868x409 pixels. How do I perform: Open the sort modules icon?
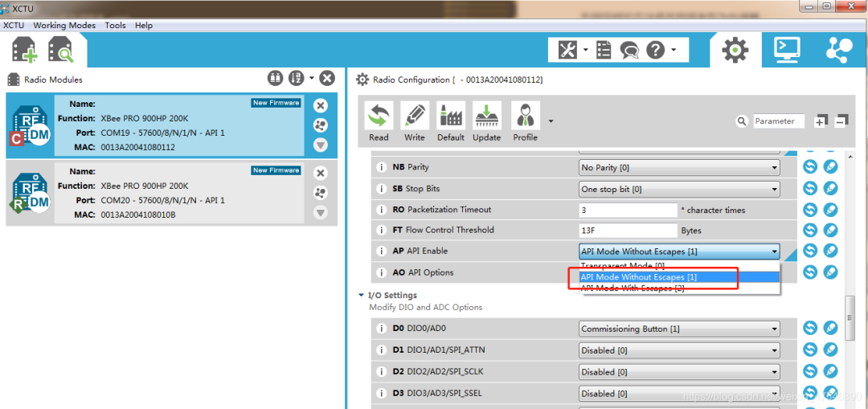pos(297,79)
